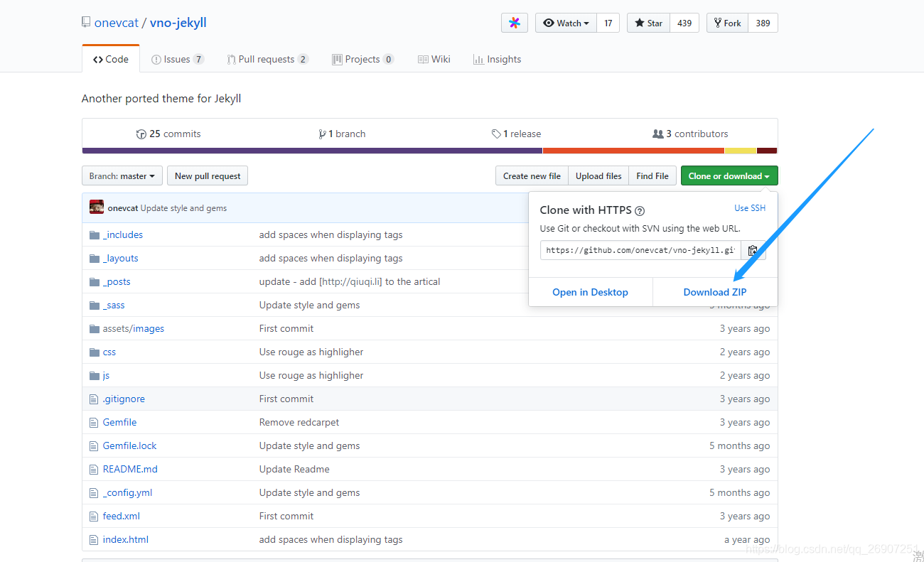Screen dimensions: 924x562
Task: Click the clipboard copy URL icon
Action: click(753, 250)
